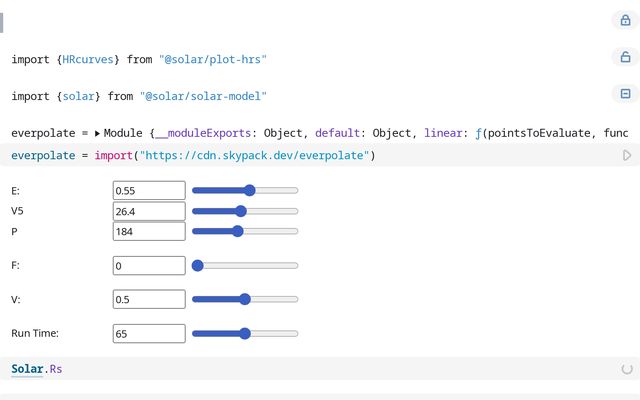Click the Solar.Rs code cell text
Image resolution: width=640 pixels, height=400 pixels.
[x=37, y=369]
